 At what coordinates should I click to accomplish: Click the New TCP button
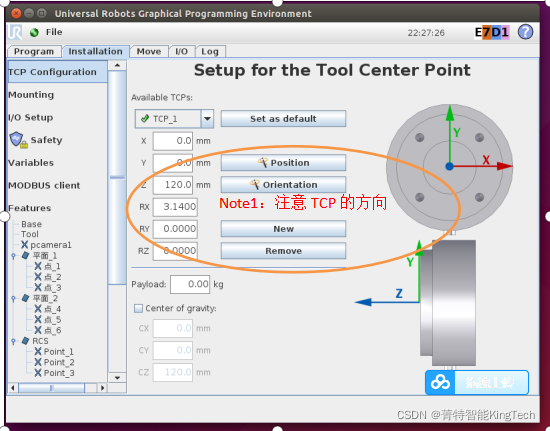pyautogui.click(x=283, y=229)
